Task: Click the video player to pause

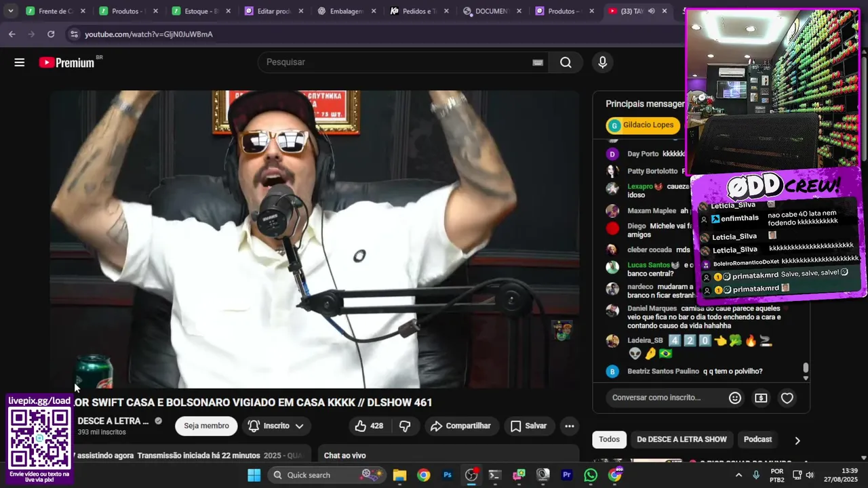Action: tap(314, 239)
